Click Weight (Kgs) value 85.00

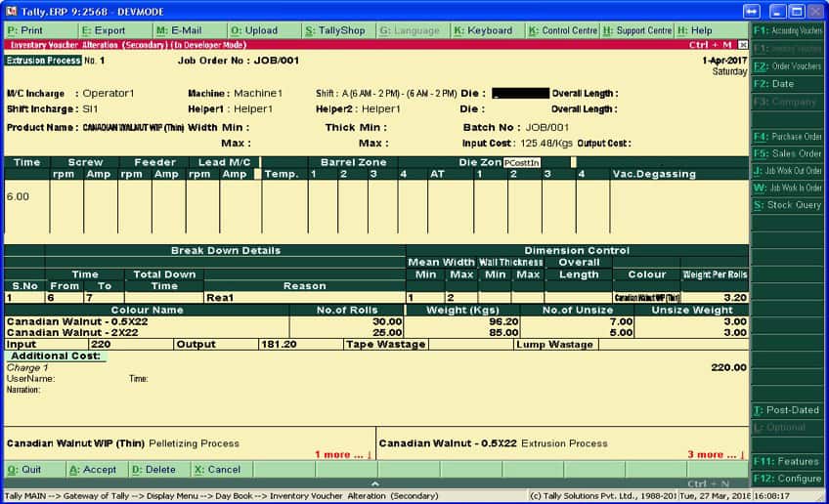[503, 332]
